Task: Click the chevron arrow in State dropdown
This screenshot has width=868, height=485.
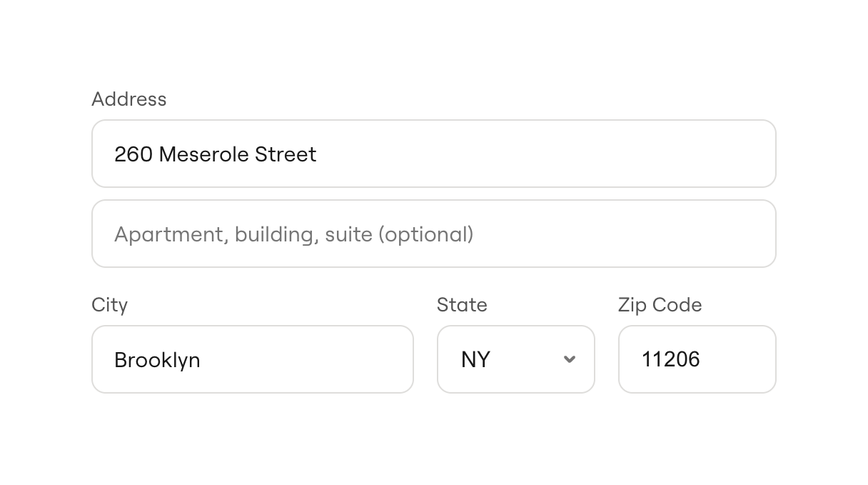Action: 569,359
